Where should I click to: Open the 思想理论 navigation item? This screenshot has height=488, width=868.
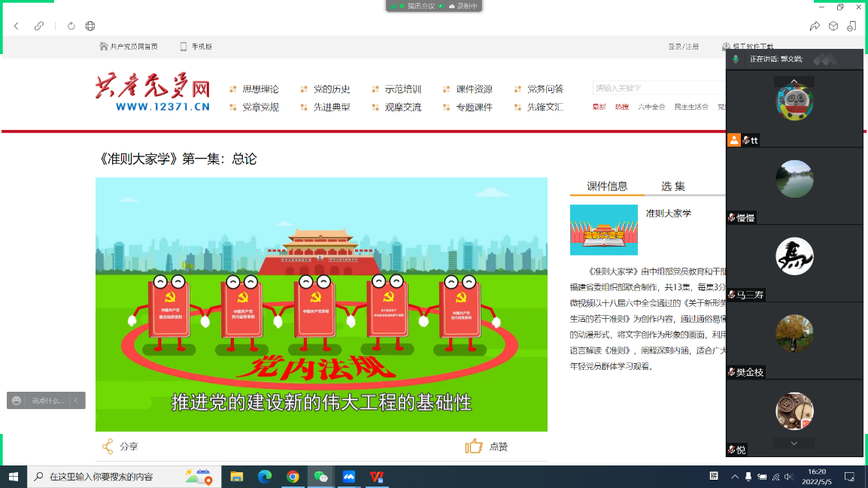259,89
